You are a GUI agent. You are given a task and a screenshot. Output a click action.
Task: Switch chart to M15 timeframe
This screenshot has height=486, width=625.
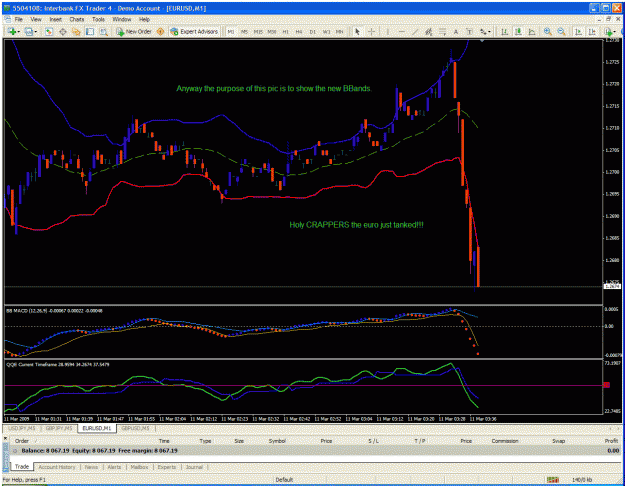258,31
